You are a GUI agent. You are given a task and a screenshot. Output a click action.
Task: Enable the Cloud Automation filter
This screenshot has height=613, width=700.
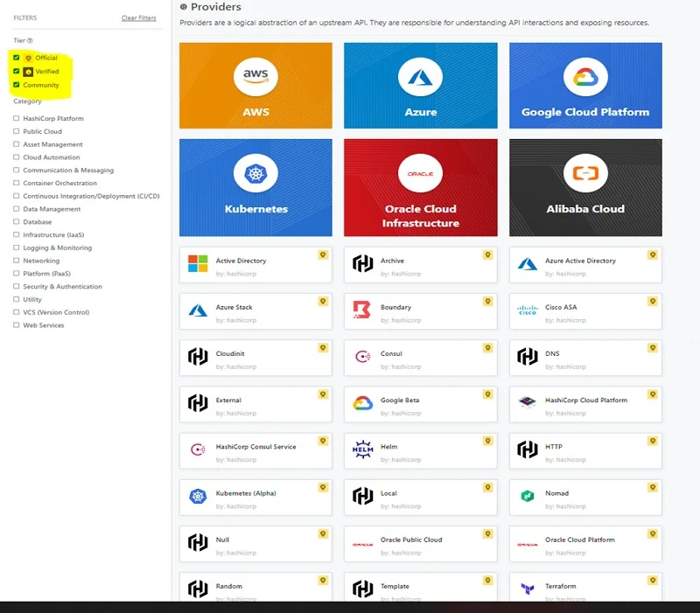pos(17,157)
